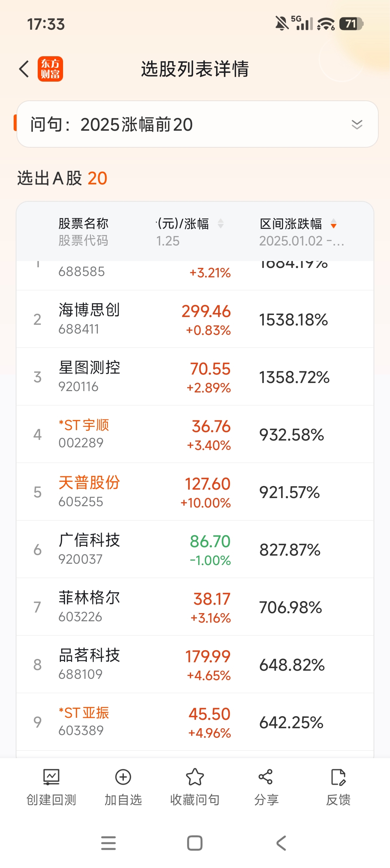Tap the Android recent apps icon
Viewport: 390px width, 868px height.
[109, 843]
